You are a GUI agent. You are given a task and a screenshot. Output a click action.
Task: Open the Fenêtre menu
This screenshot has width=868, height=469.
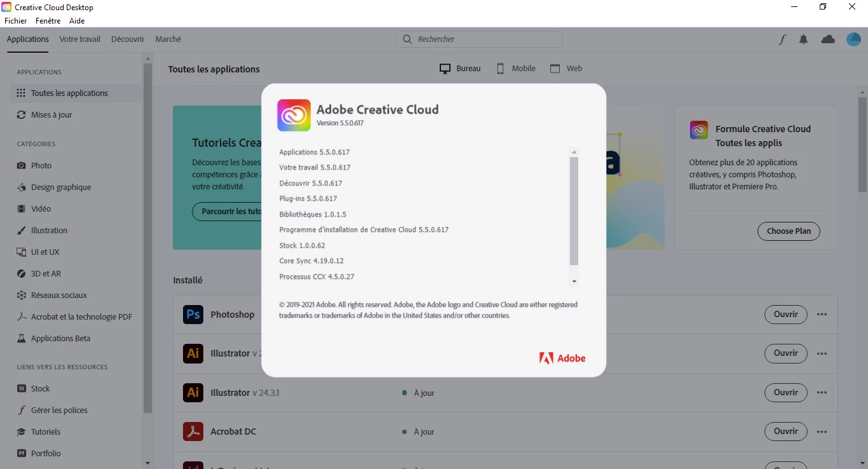point(48,21)
